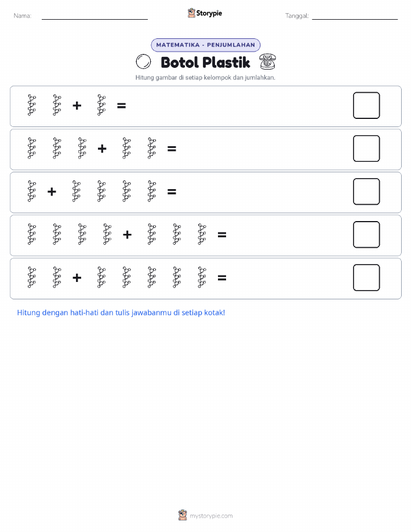
Task: Click the answer box in the first row
Action: click(x=366, y=106)
